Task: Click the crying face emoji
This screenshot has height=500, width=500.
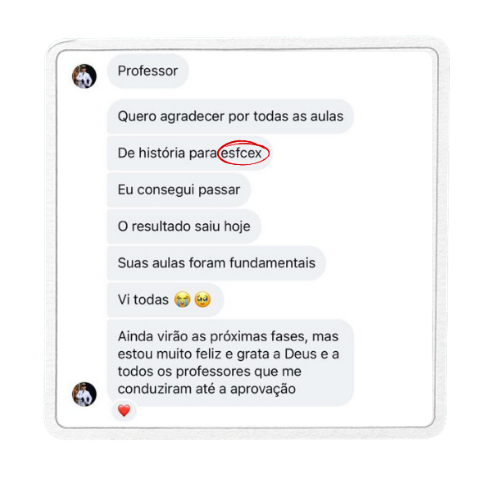Action: coord(182,299)
